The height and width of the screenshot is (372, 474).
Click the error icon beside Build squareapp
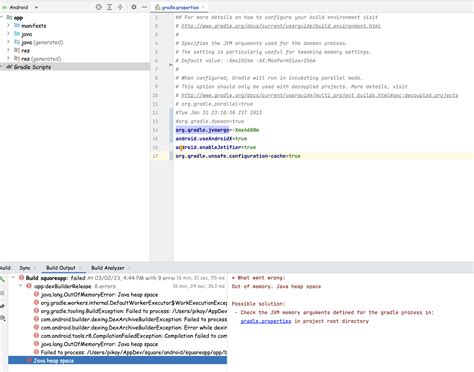21,278
